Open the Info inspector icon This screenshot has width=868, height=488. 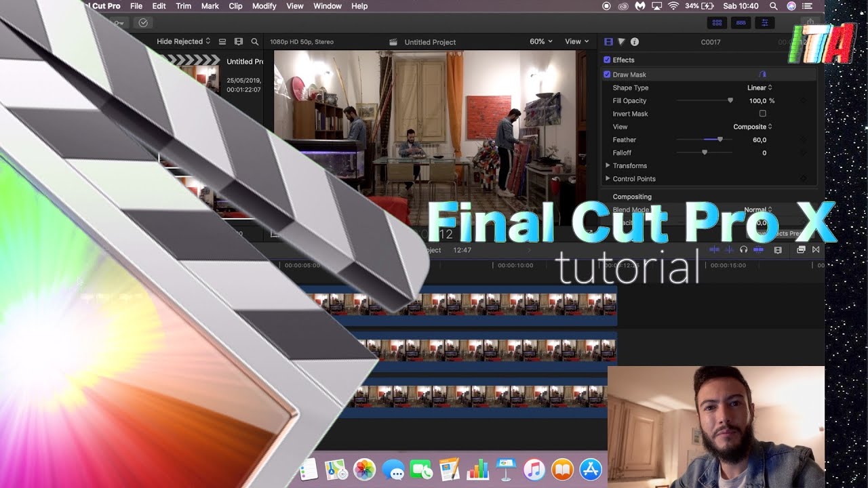click(x=635, y=42)
